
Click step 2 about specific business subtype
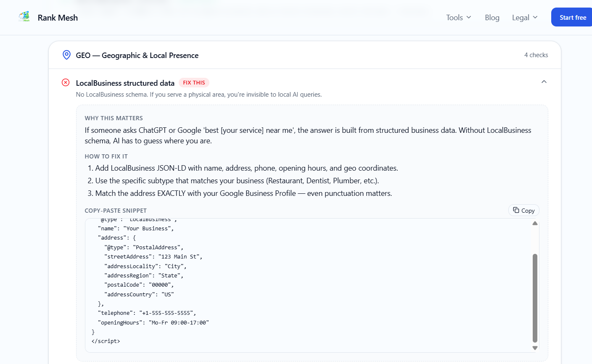tap(233, 181)
